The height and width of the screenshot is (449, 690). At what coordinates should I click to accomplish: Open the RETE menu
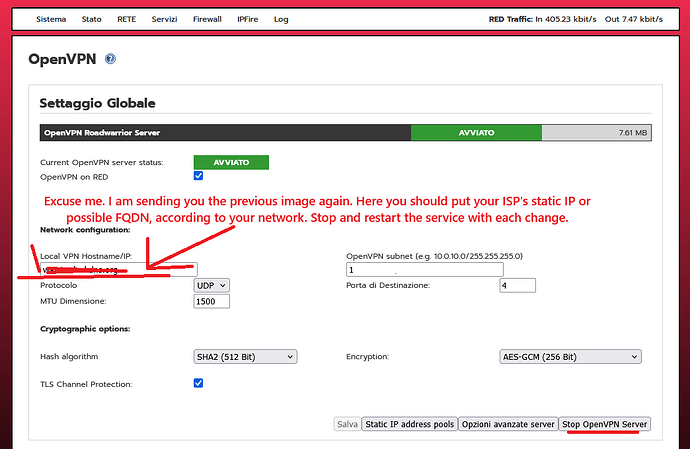pyautogui.click(x=127, y=19)
